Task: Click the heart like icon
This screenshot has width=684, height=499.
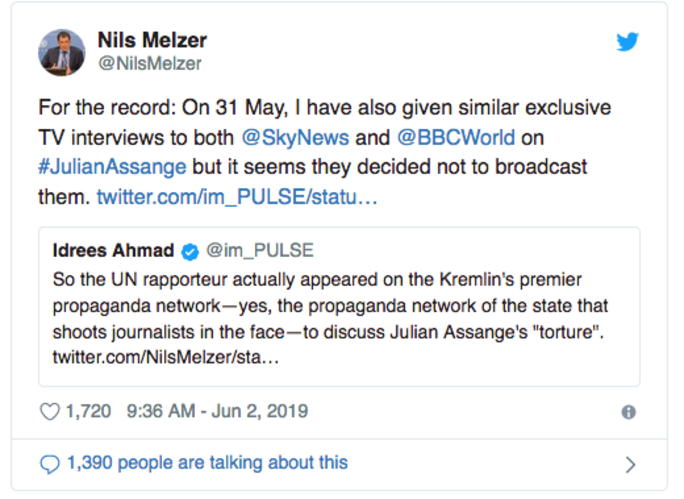Action: (49, 411)
